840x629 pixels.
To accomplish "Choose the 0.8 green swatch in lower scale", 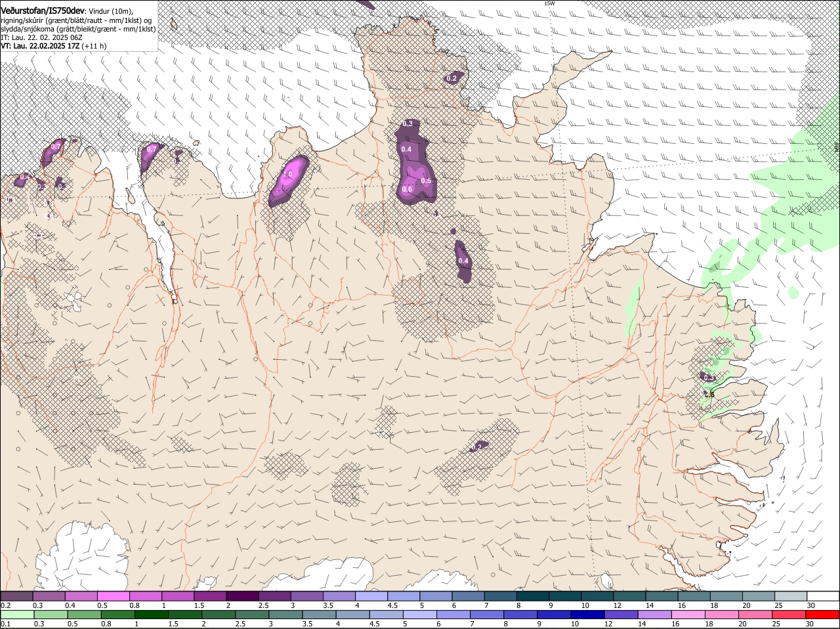I will point(117,615).
